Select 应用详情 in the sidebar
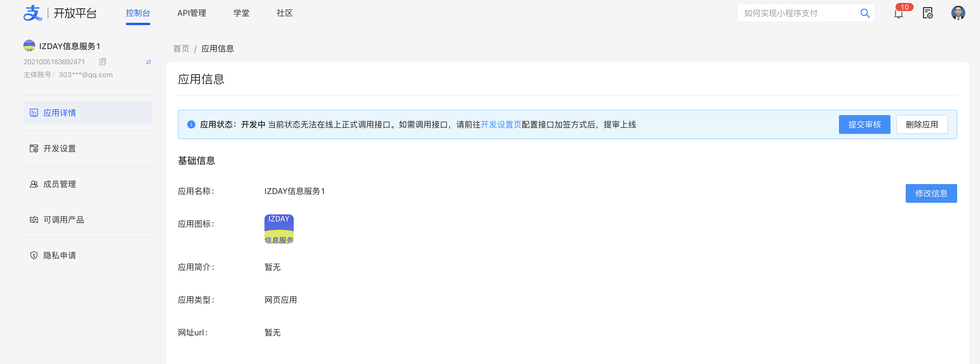The image size is (980, 364). 60,113
